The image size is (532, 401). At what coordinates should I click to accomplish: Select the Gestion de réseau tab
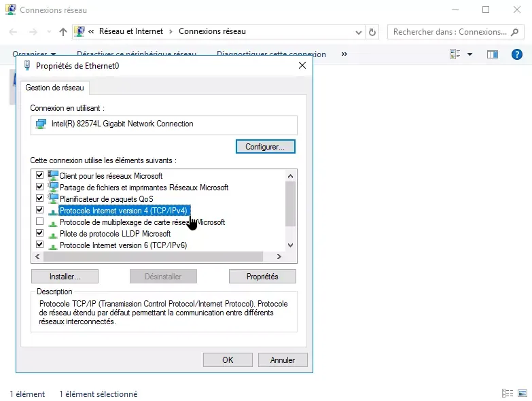[54, 88]
